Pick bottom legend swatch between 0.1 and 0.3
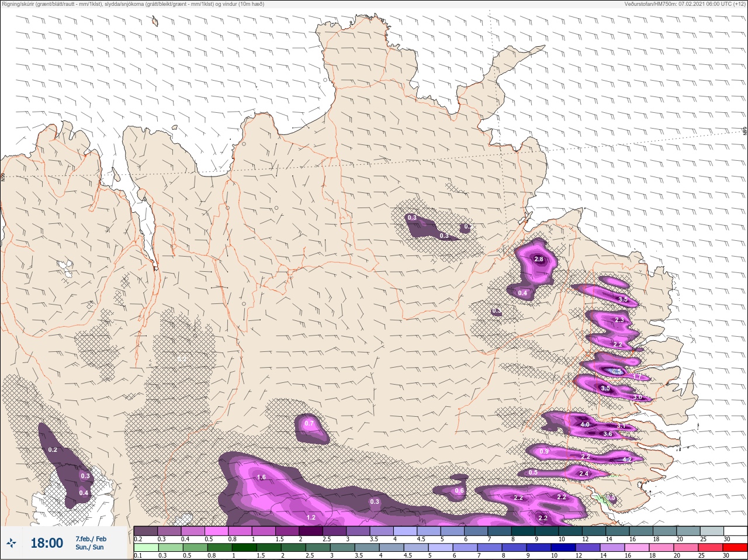Viewport: 748px width, 560px height. (146, 548)
